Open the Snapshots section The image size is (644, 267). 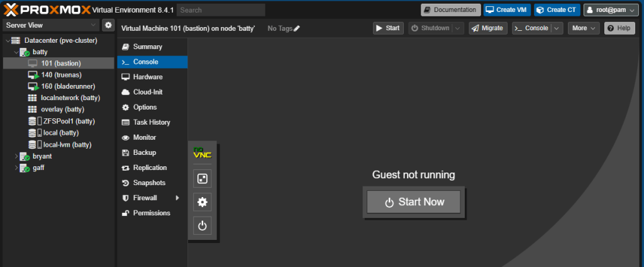pos(149,183)
